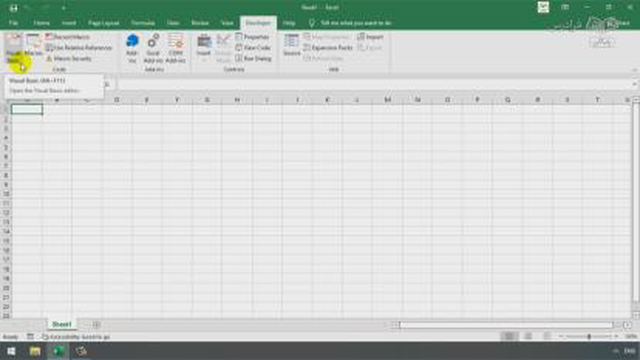The height and width of the screenshot is (360, 640).
Task: Switch to Page Break Preview
Action: [547, 336]
